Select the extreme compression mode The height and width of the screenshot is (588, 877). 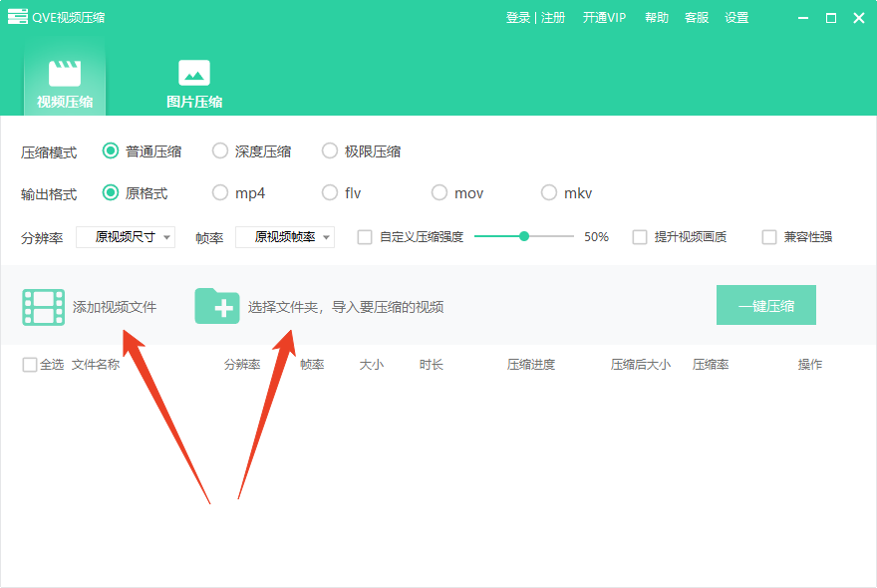click(x=330, y=151)
